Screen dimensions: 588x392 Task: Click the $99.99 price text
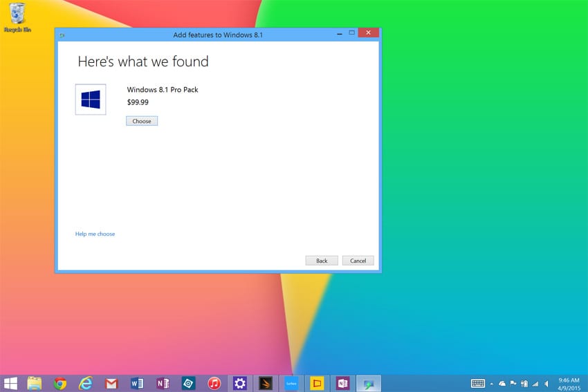pos(138,102)
